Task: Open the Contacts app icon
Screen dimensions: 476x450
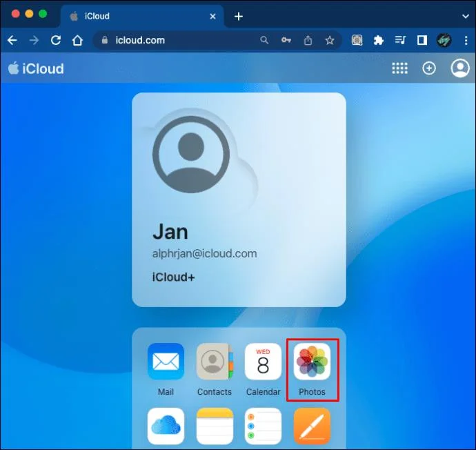Action: tap(215, 362)
